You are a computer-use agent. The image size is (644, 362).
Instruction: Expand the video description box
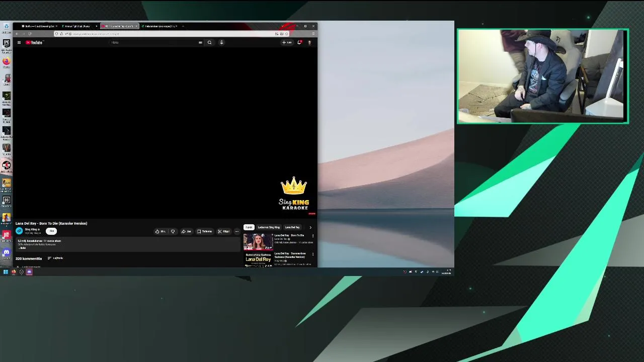tap(128, 244)
